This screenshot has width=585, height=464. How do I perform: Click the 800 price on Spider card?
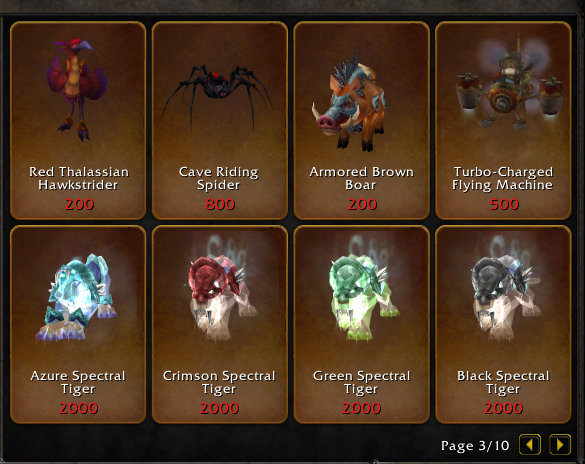coord(220,204)
